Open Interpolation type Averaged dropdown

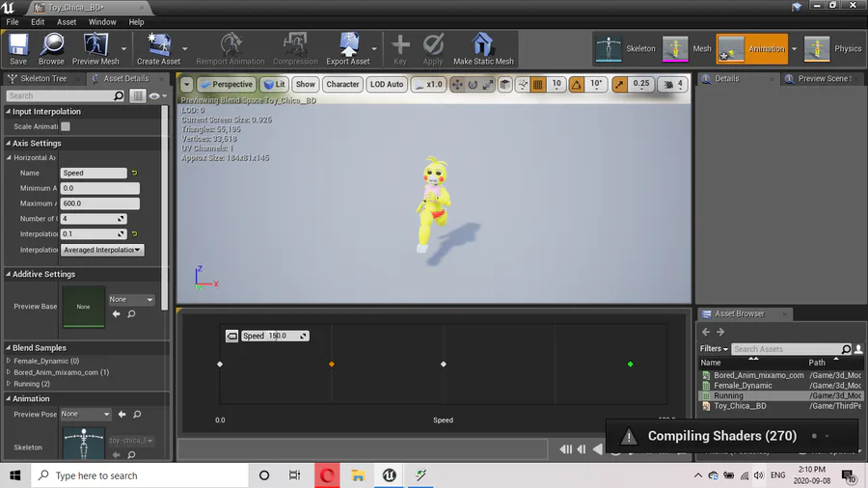click(x=102, y=250)
